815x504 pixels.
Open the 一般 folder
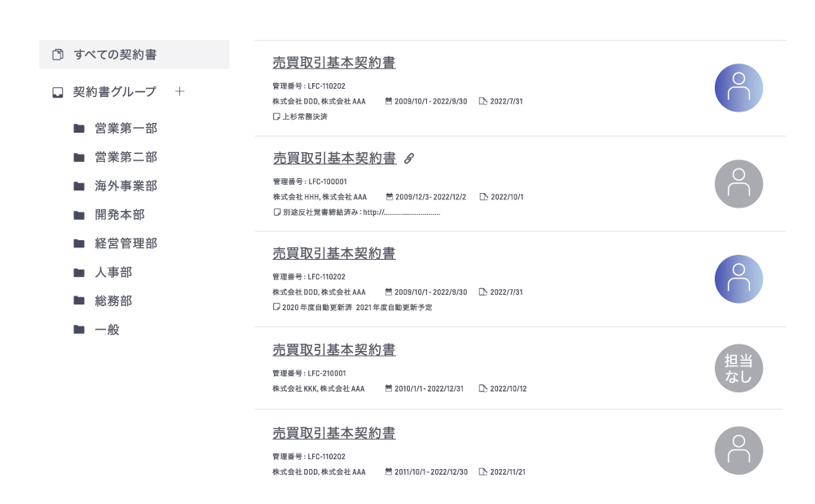[x=108, y=330]
